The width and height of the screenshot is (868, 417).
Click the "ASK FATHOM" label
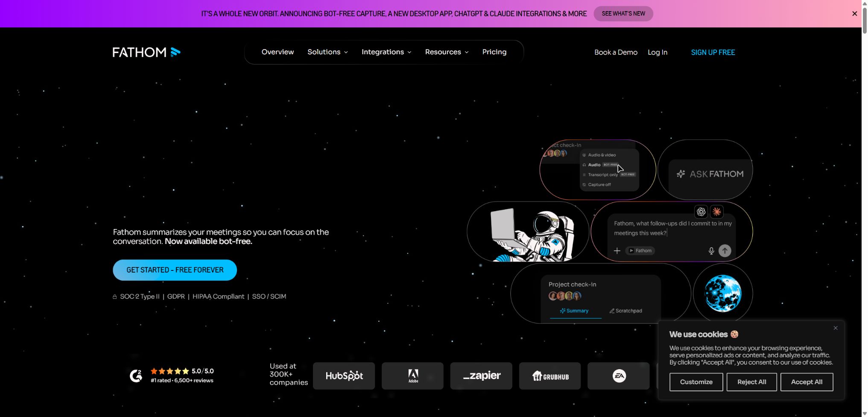coord(716,174)
